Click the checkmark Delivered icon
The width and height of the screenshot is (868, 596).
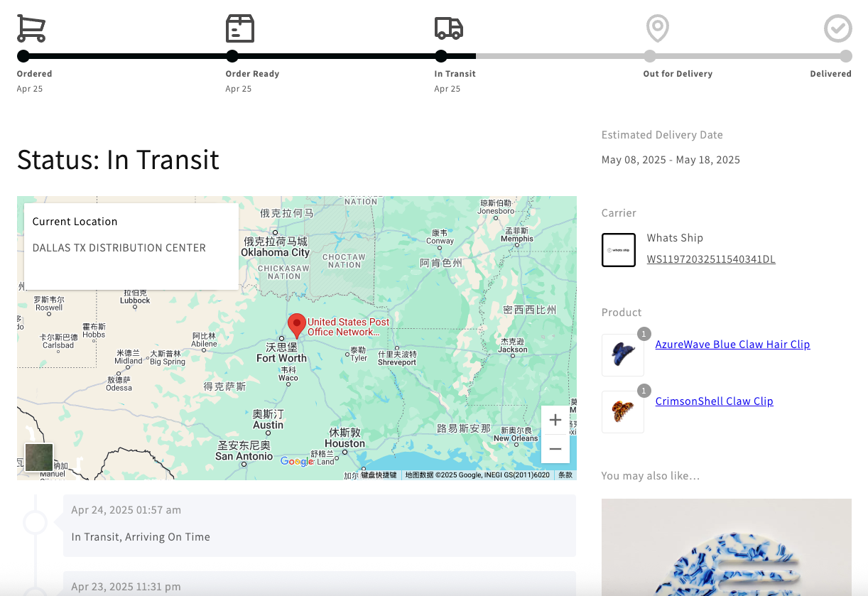point(838,28)
